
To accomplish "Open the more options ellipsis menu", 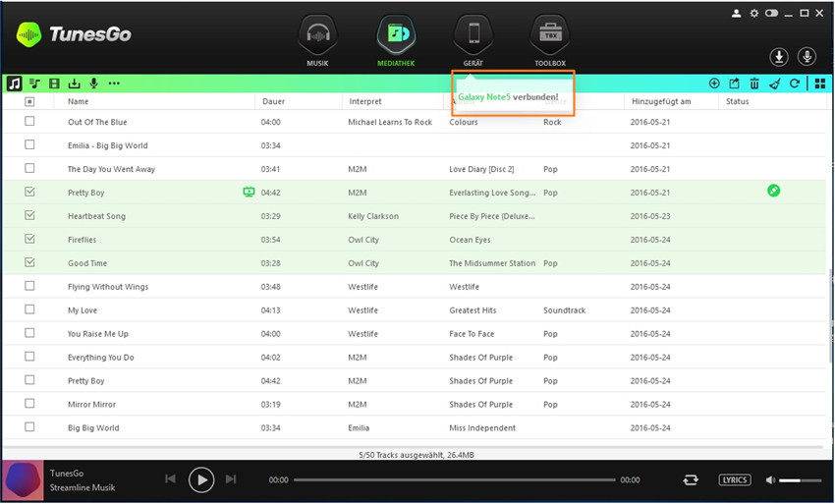I will 114,84.
